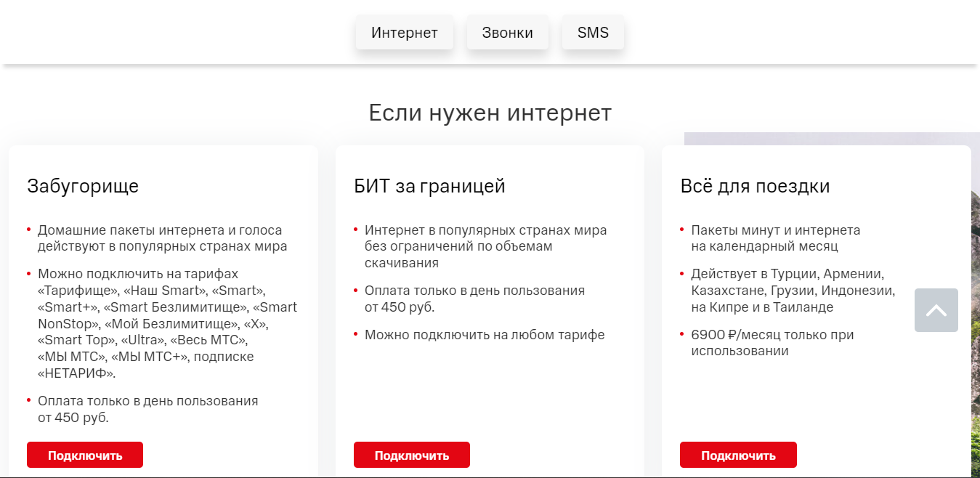Click the list of tariffs starting with Тарифище
This screenshot has height=478, width=980.
pyautogui.click(x=167, y=323)
